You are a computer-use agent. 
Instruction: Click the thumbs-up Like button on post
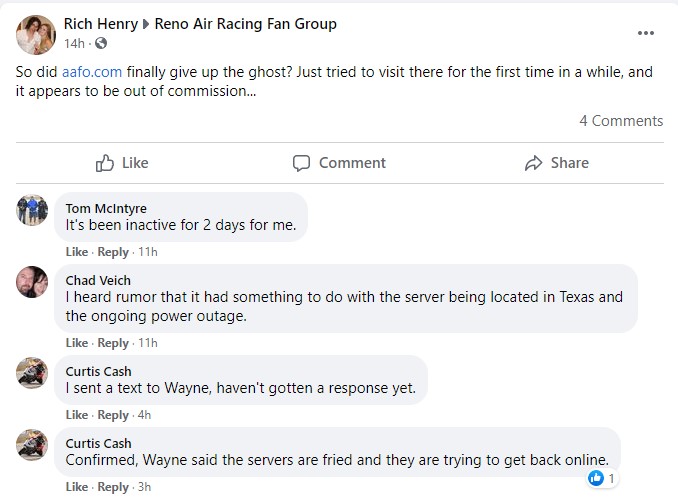[x=122, y=163]
